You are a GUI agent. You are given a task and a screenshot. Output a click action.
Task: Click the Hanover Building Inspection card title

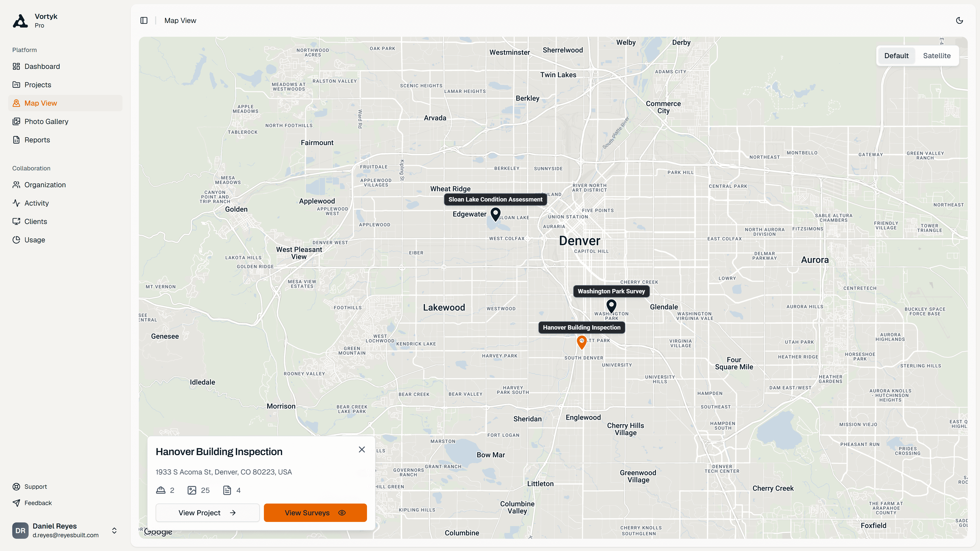tap(219, 452)
